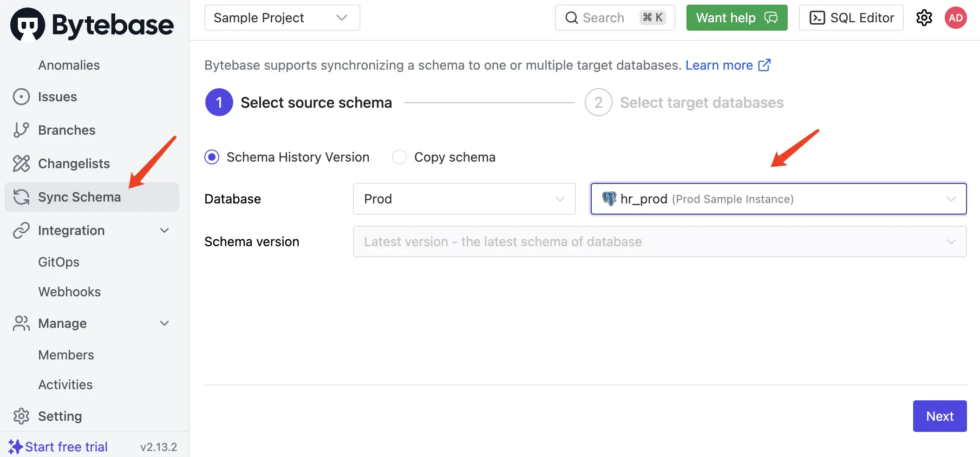This screenshot has height=457, width=980.
Task: Click the Issues icon in sidebar
Action: pyautogui.click(x=21, y=97)
